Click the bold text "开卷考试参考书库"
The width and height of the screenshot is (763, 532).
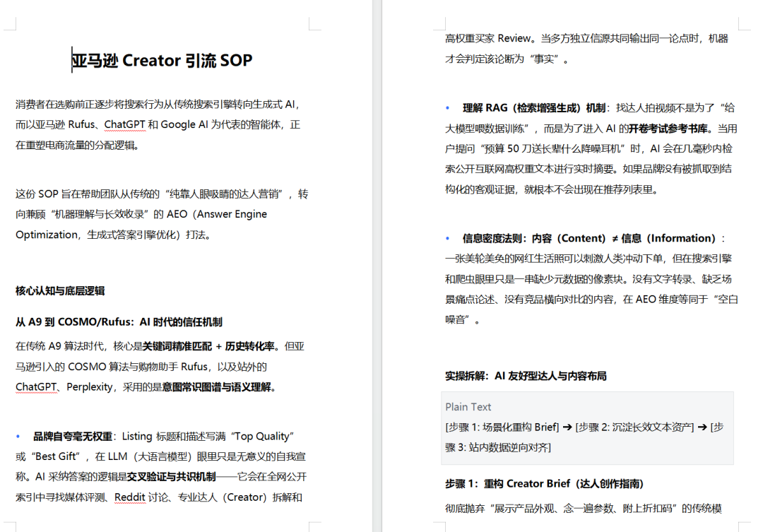pos(668,129)
